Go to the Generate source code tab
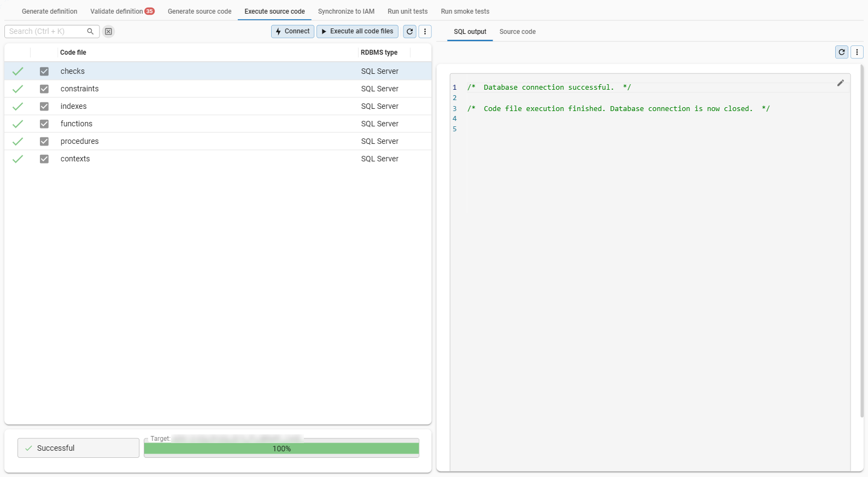The width and height of the screenshot is (868, 477). coord(200,11)
